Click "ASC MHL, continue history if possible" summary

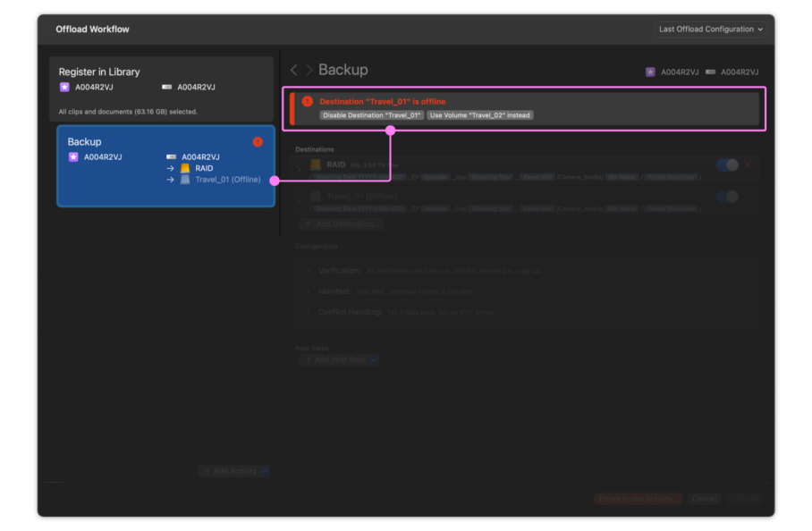(414, 292)
